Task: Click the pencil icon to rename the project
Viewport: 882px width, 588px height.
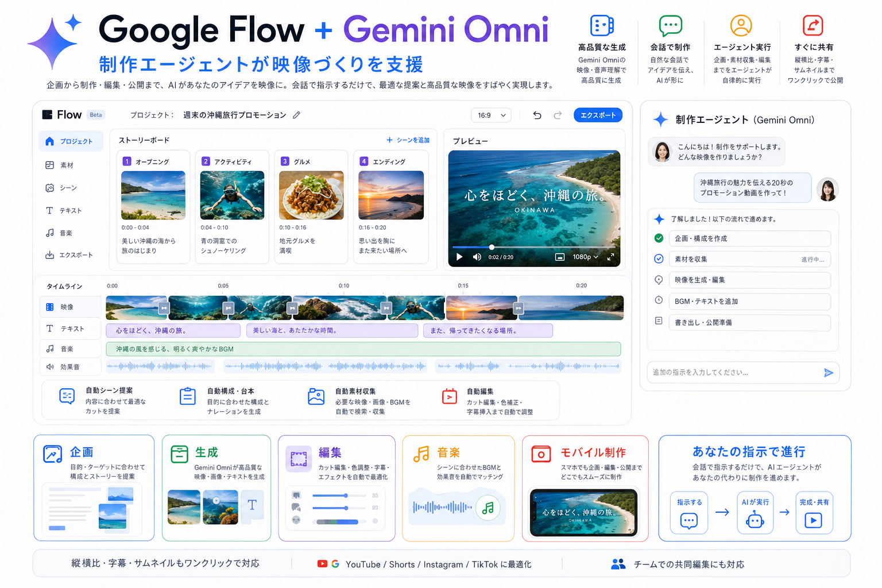Action: (296, 115)
